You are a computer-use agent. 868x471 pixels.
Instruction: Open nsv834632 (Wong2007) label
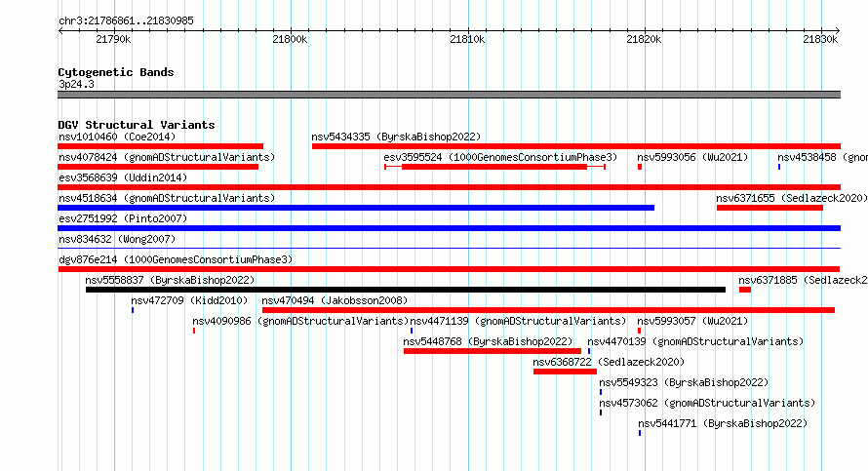coord(117,239)
